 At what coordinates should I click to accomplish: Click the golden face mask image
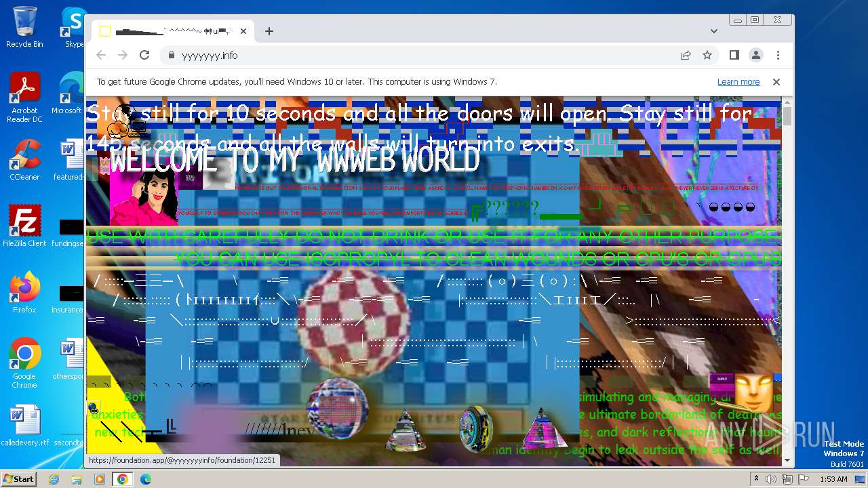[753, 392]
